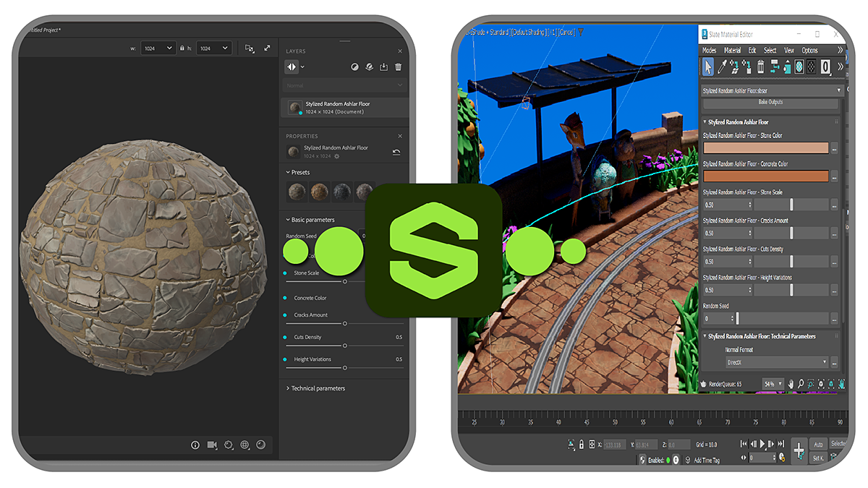Click the Add Time Tag label
The width and height of the screenshot is (868, 488).
[707, 460]
